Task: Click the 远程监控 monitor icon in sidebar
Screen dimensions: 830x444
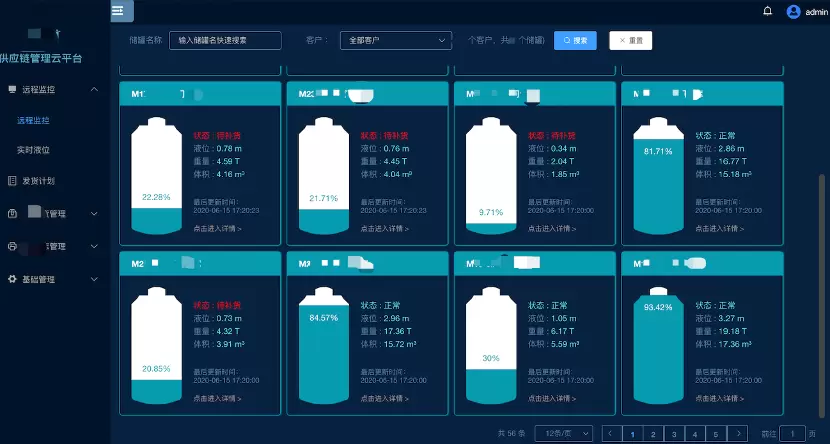Action: [12, 90]
